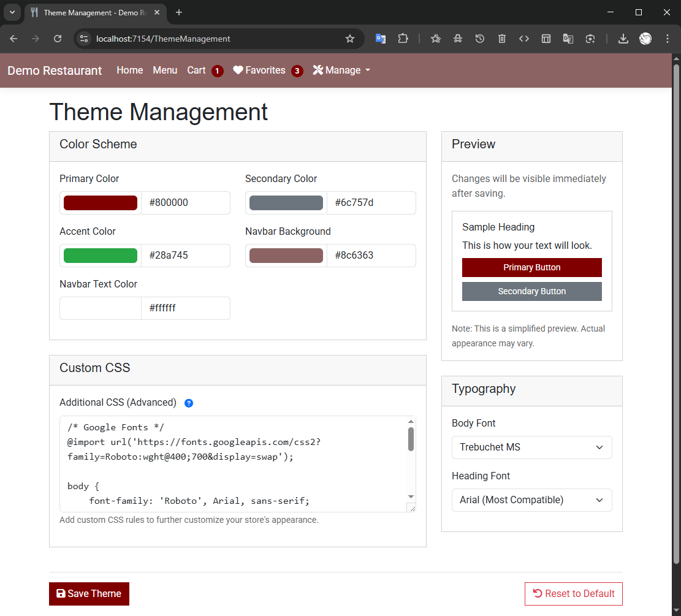Click the 'Custom CSS' card header
The image size is (681, 616).
click(x=238, y=370)
